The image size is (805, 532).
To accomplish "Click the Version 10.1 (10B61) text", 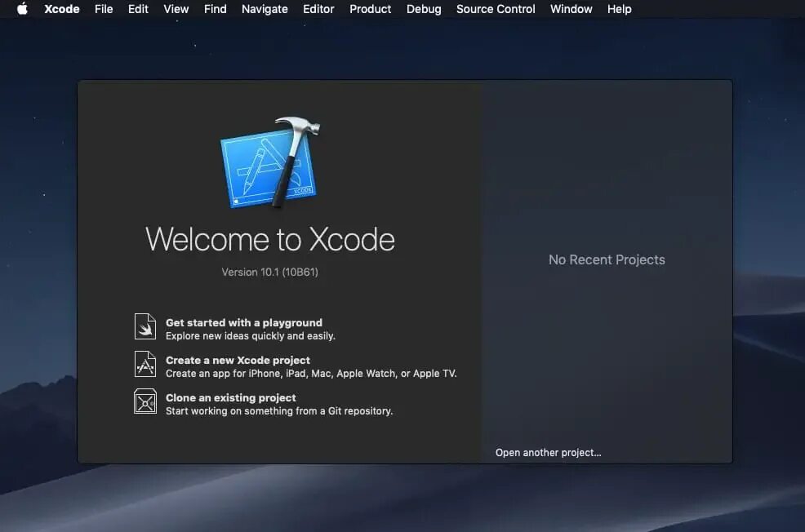I will point(270,272).
